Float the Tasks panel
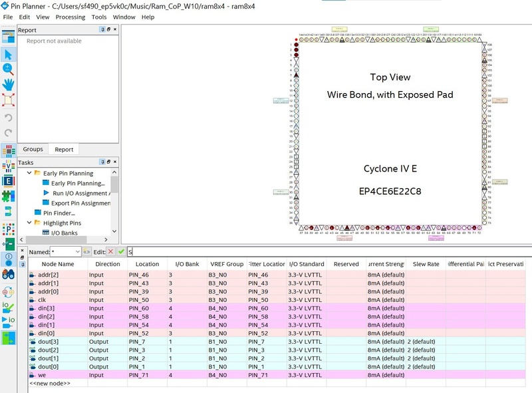 pos(108,162)
